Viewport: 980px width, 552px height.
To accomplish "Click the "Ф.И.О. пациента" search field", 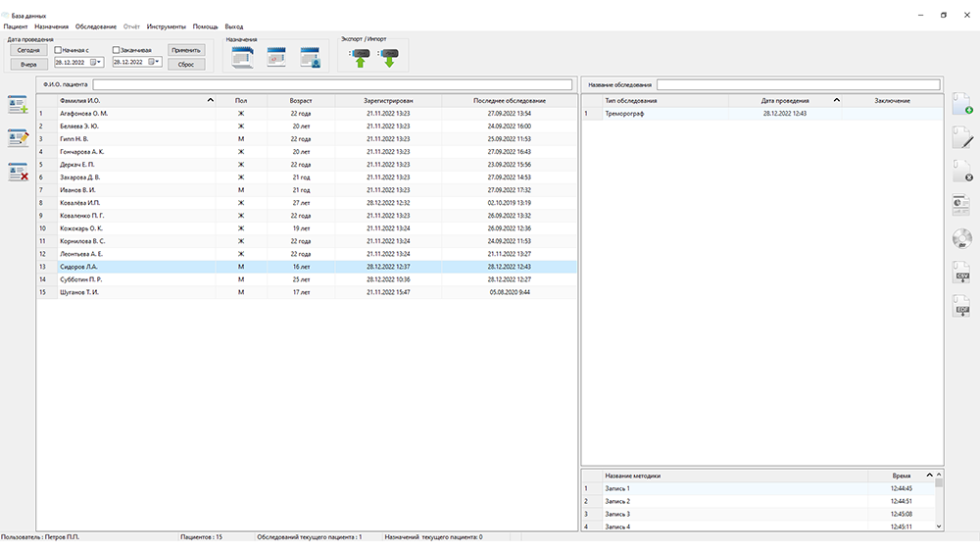I will point(333,85).
